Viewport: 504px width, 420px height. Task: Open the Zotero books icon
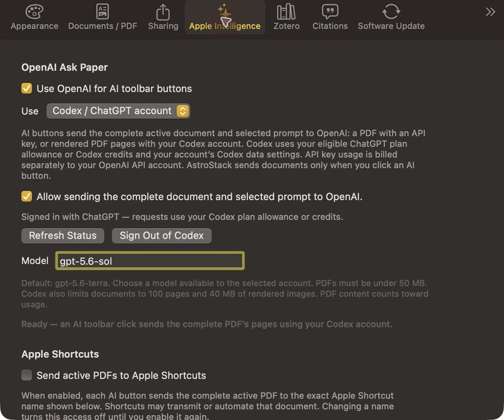[286, 11]
